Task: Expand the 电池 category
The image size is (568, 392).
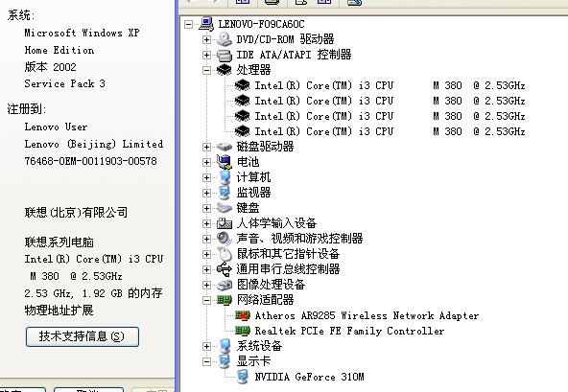Action: coord(206,162)
